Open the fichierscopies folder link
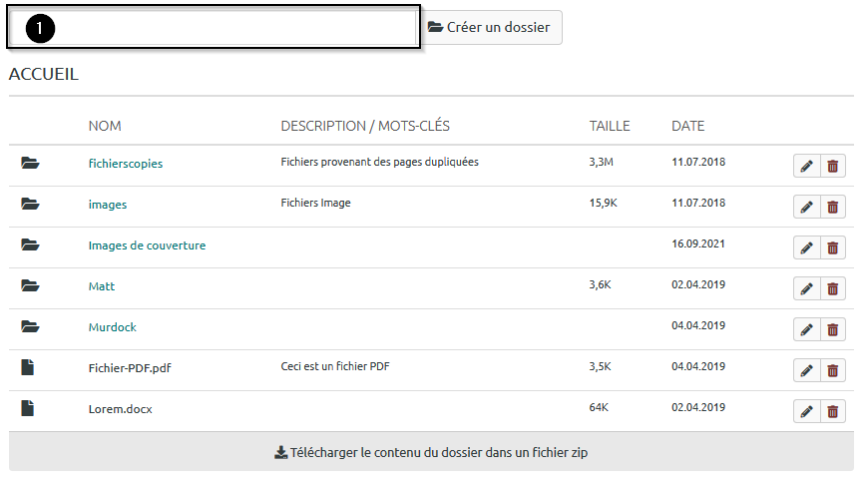 tap(125, 163)
